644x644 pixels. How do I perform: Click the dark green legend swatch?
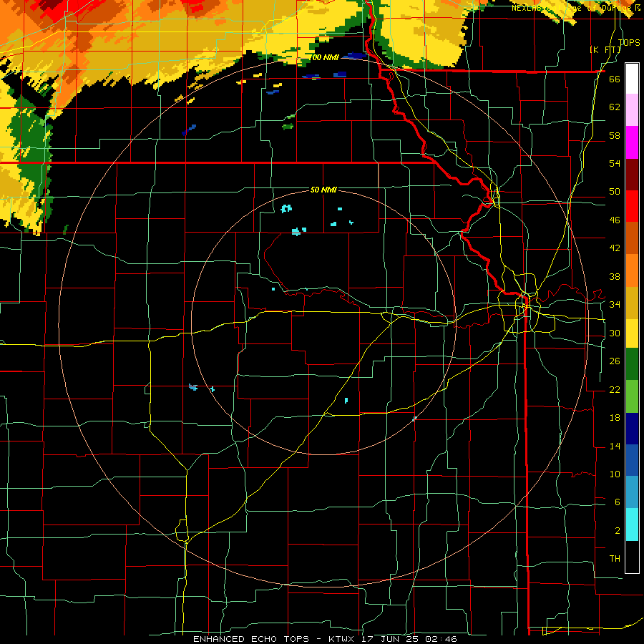[x=632, y=364]
